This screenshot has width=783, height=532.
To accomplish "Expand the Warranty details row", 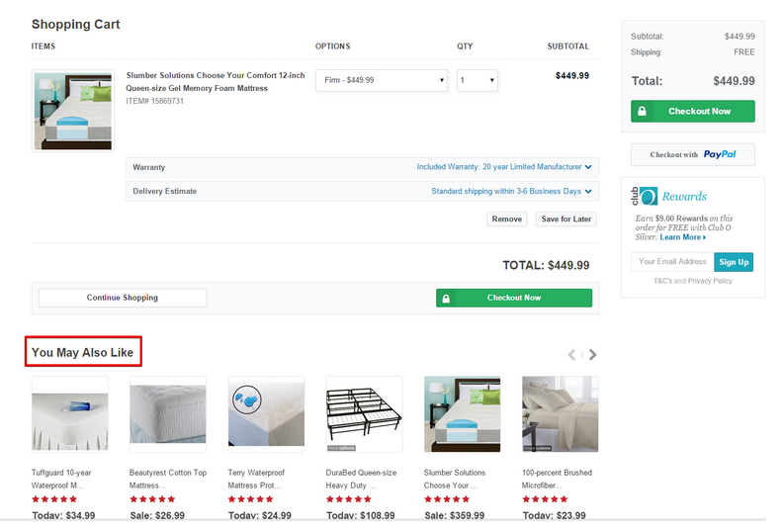I will (362, 167).
